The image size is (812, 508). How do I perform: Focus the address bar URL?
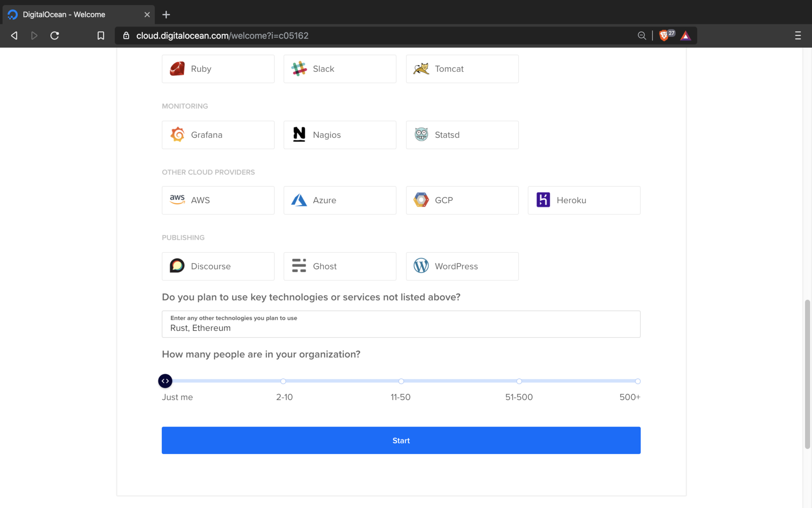pos(222,36)
